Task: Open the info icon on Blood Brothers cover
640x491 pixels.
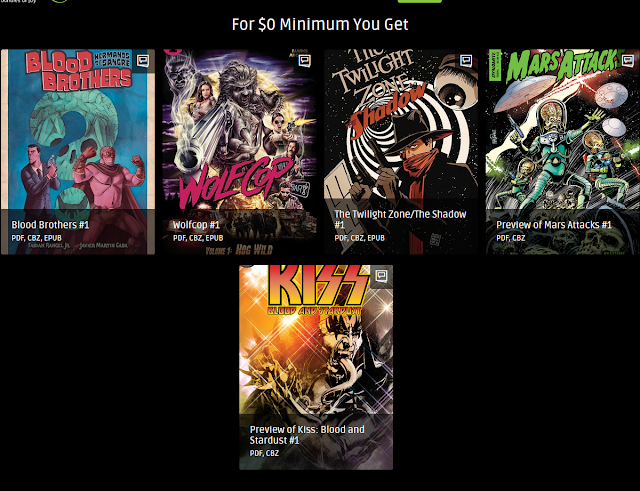Action: (x=142, y=61)
